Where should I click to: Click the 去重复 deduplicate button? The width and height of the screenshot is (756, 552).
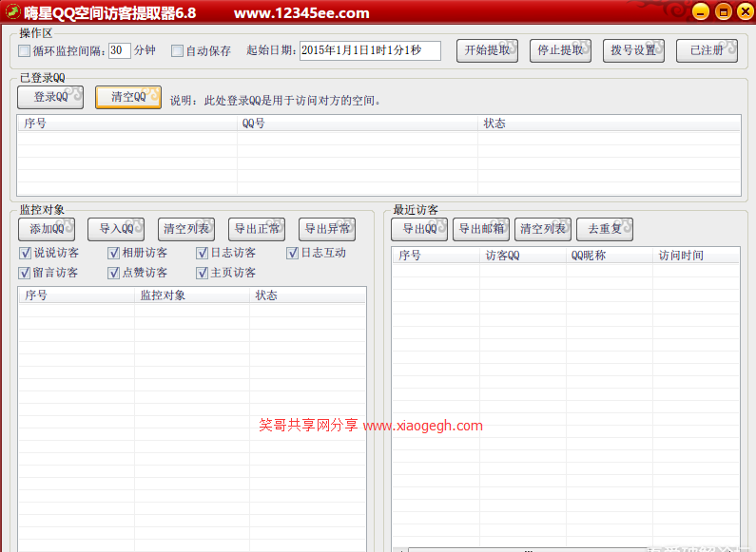pos(605,229)
